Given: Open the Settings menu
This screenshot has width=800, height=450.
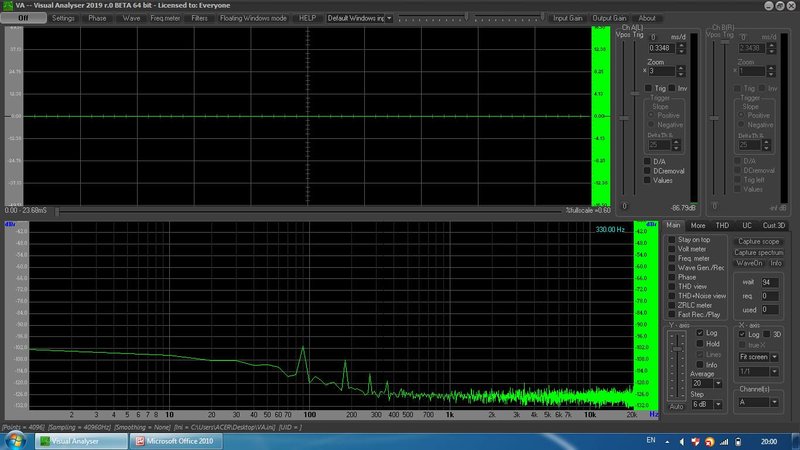Looking at the screenshot, I should [63, 18].
